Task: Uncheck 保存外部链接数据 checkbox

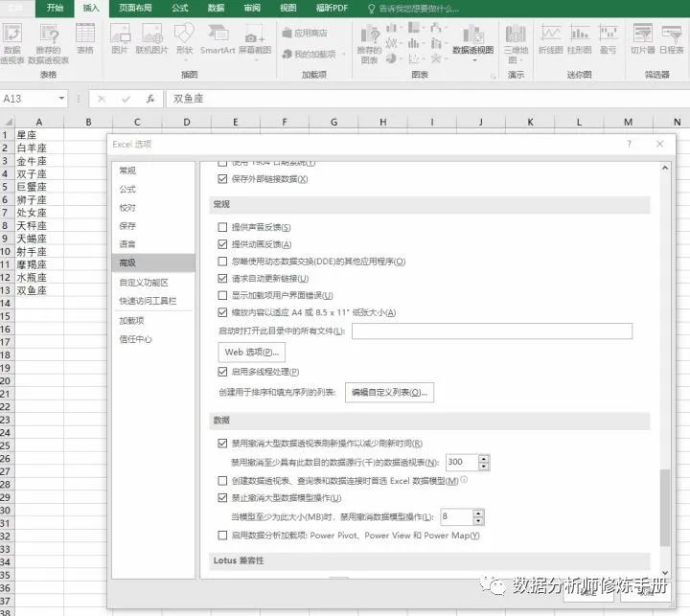Action: point(222,179)
